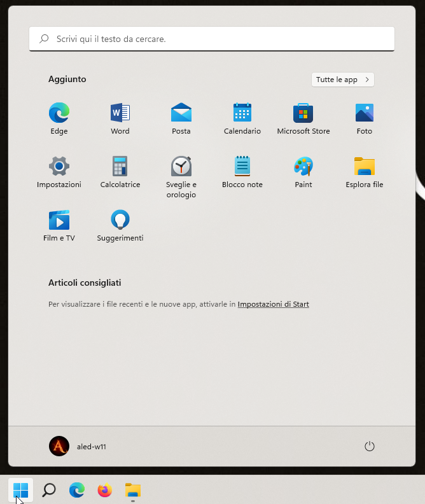The image size is (425, 504).
Task: Launch the Calcolatrice app
Action: click(120, 172)
